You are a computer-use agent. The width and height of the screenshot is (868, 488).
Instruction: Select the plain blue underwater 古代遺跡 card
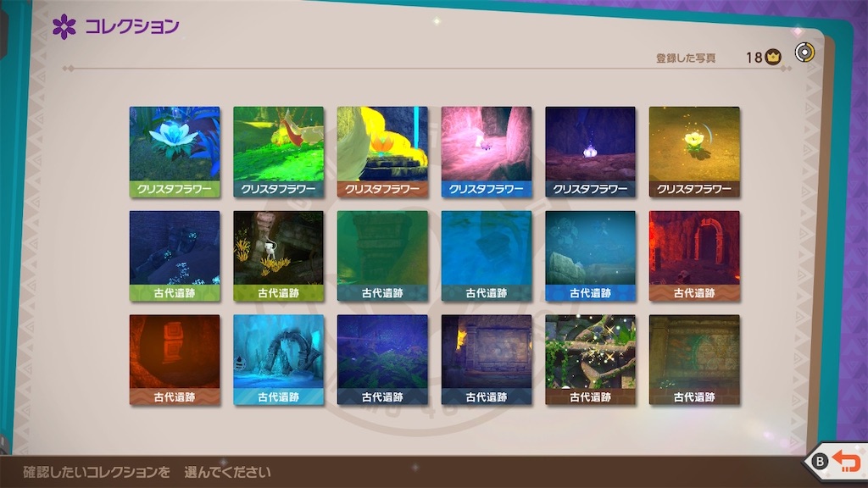[x=487, y=256]
